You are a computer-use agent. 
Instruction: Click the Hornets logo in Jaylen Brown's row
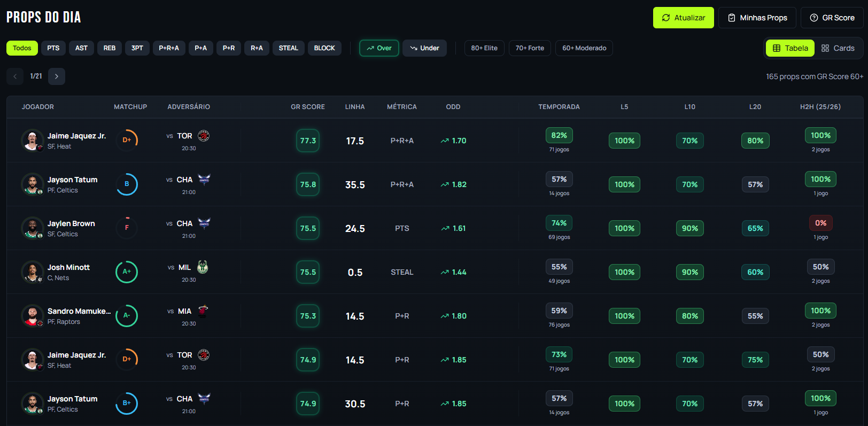coord(204,223)
